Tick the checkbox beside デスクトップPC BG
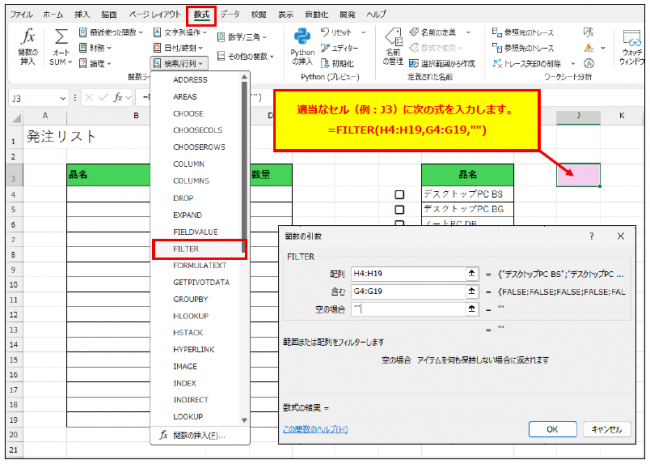The image size is (650, 464). click(x=400, y=210)
